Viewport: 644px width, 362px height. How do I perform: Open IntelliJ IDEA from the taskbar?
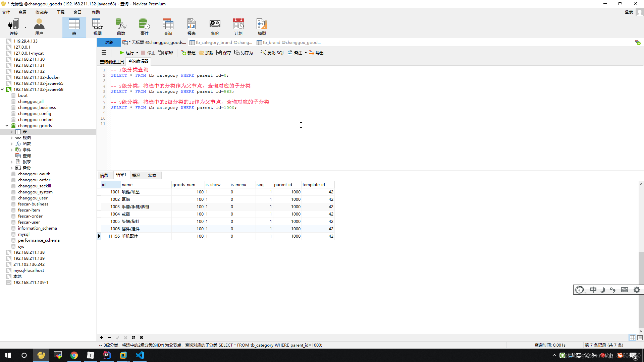(x=107, y=355)
